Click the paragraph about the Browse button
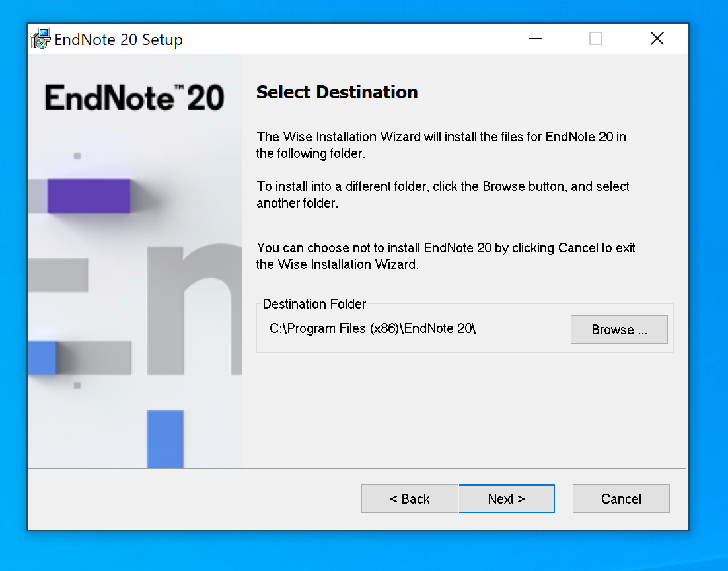This screenshot has height=571, width=728. click(443, 195)
